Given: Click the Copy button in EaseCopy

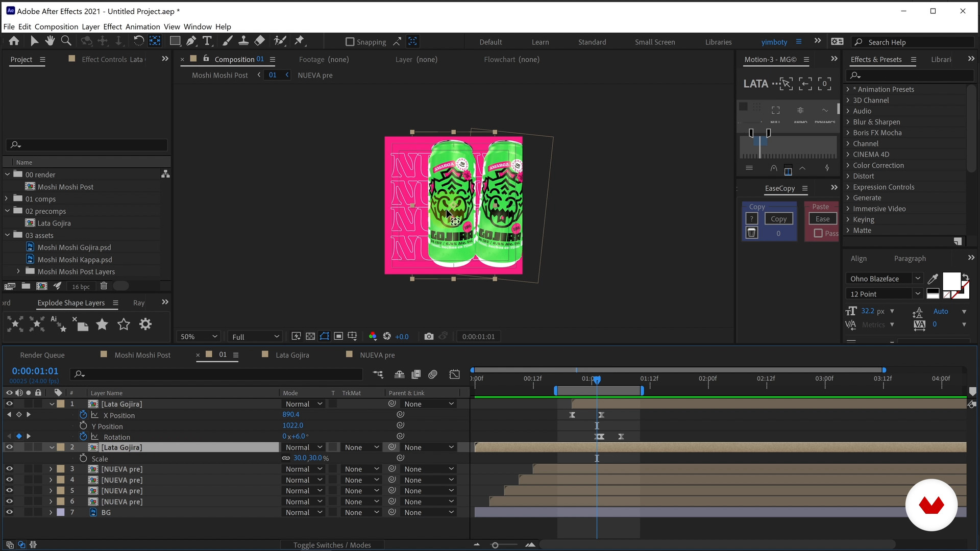Looking at the screenshot, I should pyautogui.click(x=778, y=219).
